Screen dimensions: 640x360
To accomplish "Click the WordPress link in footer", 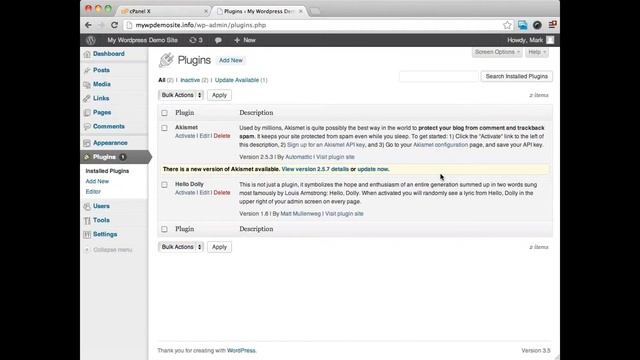I will 241,351.
